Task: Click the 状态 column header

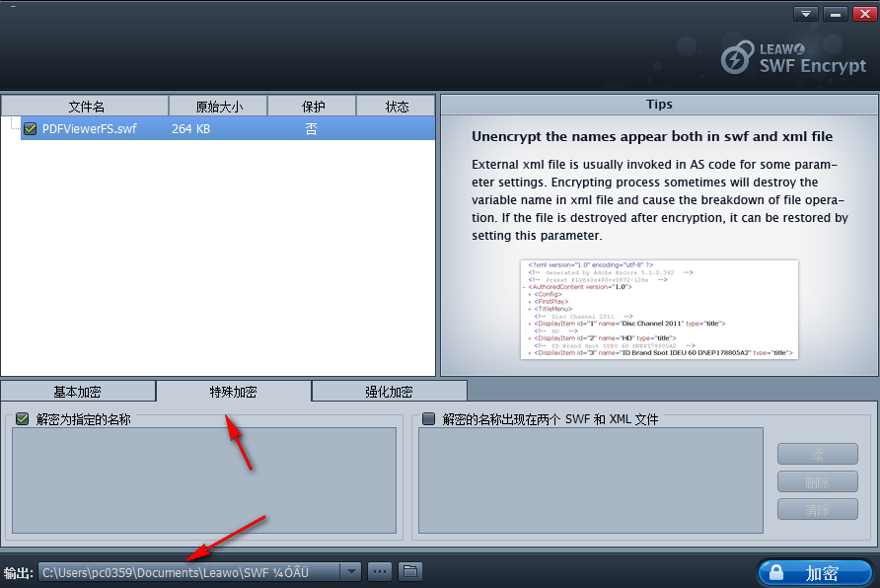Action: point(397,106)
